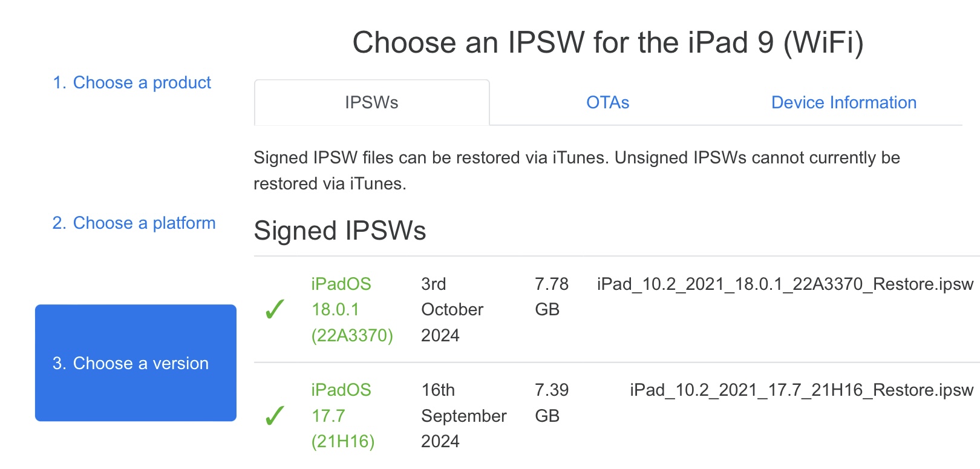
Task: Click the iPad_10.2_2021_17.7_21H16_Restore.ipsw filename
Action: (802, 390)
